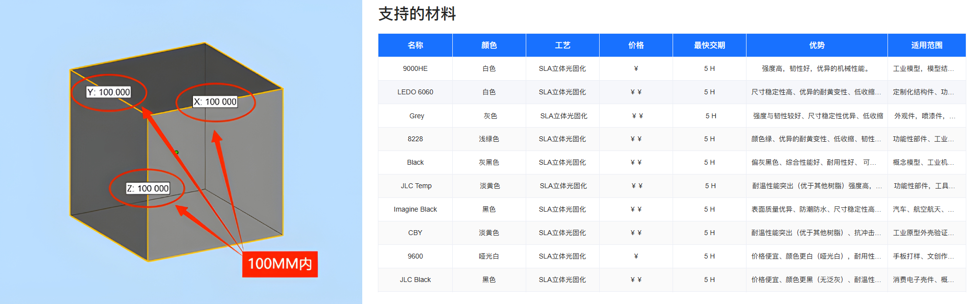Image resolution: width=980 pixels, height=304 pixels.
Task: Click the JLC Temp material name
Action: (416, 186)
